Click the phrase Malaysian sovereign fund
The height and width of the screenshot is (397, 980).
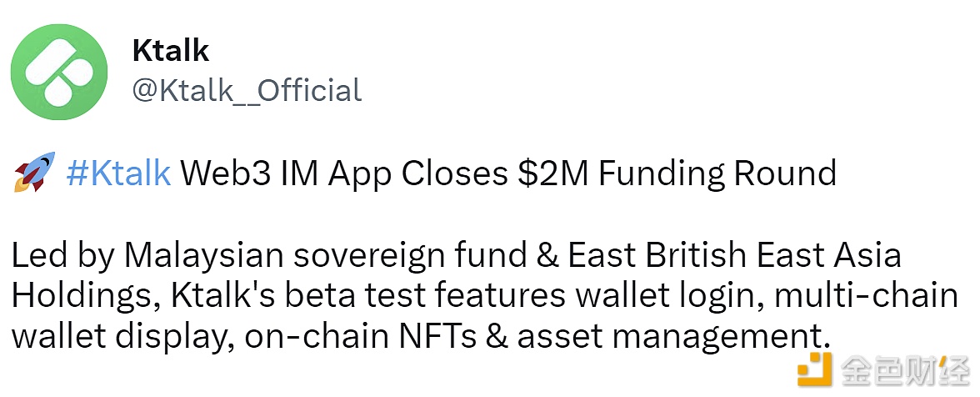point(323,256)
